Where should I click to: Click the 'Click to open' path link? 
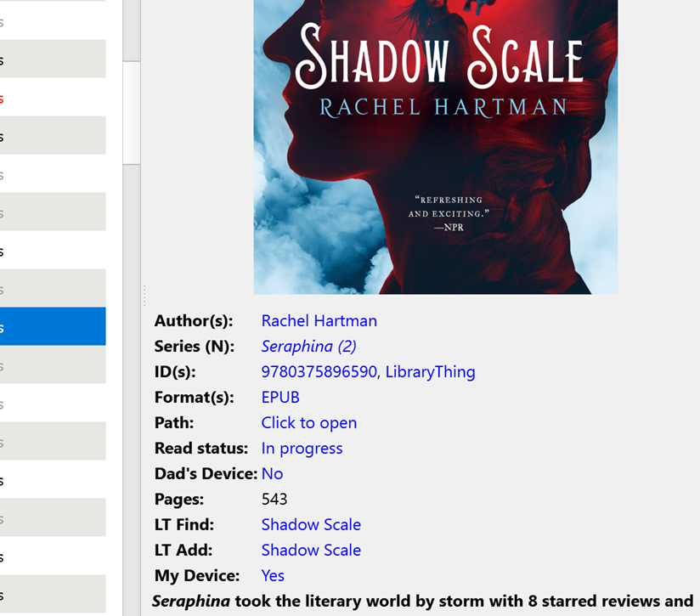click(309, 423)
